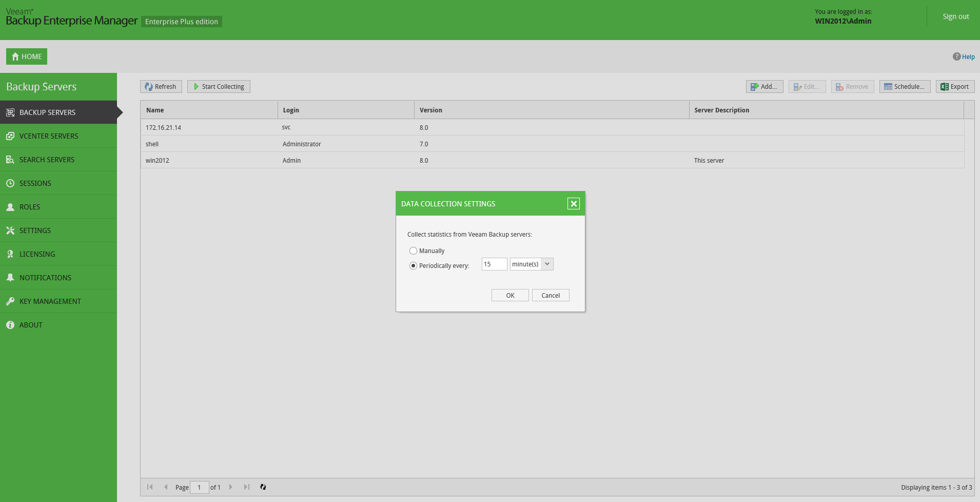Screen dimensions: 980x502
Task: Sort by Server Description column header
Action: [x=827, y=110]
